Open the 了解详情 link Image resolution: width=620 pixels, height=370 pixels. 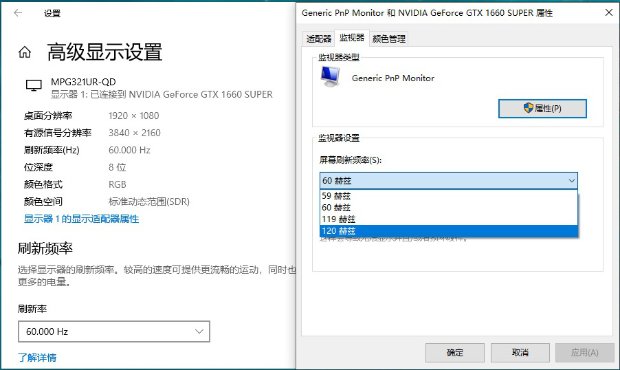pos(37,358)
